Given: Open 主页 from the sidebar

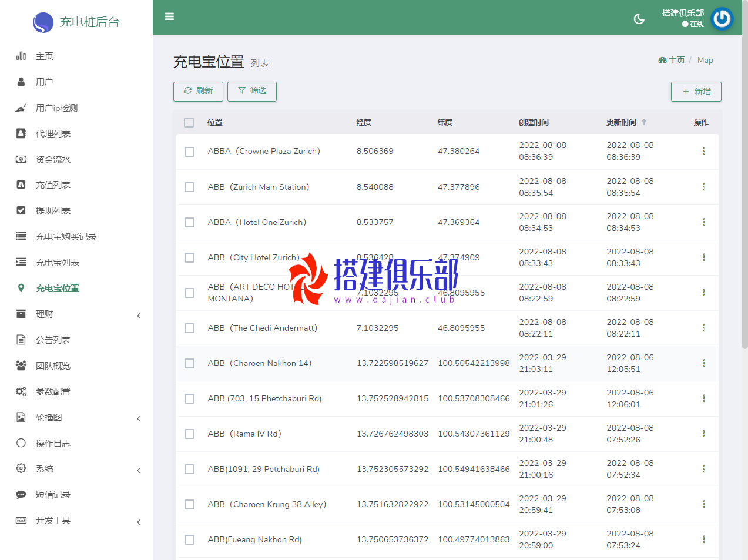Looking at the screenshot, I should click(45, 56).
